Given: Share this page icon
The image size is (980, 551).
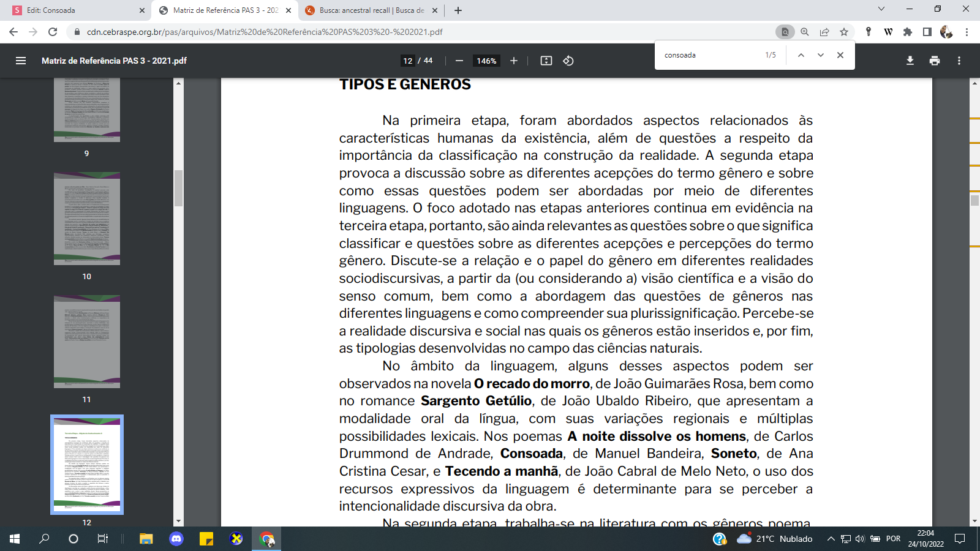Looking at the screenshot, I should click(824, 32).
